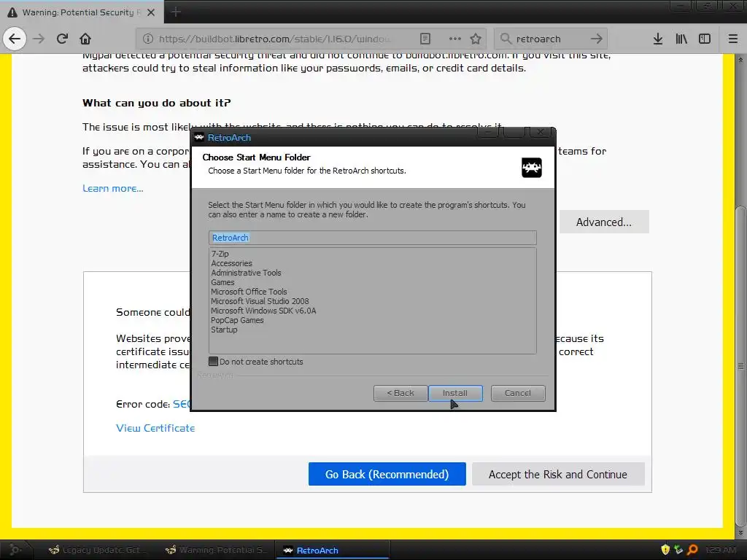Screen dimensions: 747x560
Task: Switch to Warning: Potential S... taskbar item
Action: click(217, 550)
